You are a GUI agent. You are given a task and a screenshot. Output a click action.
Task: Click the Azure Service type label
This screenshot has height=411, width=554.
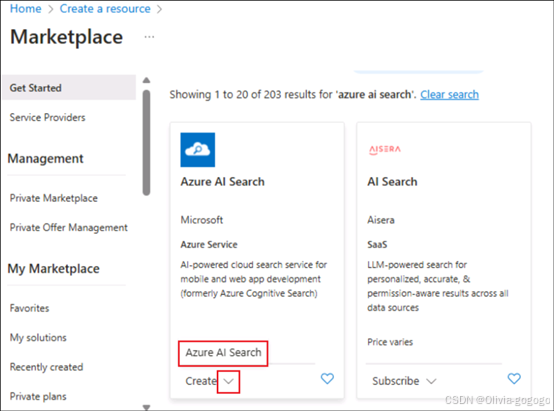pyautogui.click(x=209, y=245)
